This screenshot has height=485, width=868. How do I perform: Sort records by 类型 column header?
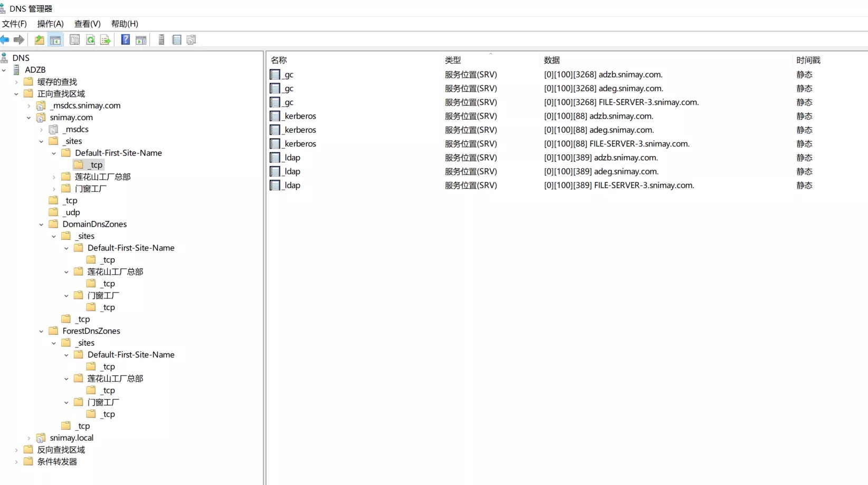tap(453, 60)
